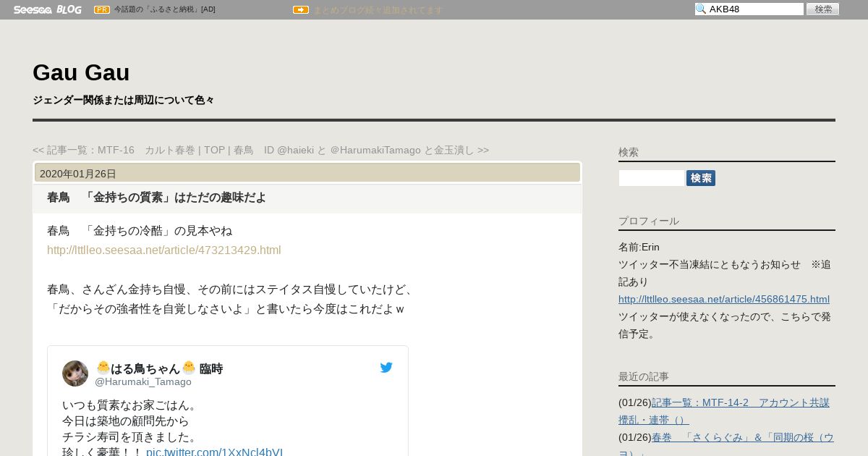Click the 名前:Erin profile text

pos(639,247)
